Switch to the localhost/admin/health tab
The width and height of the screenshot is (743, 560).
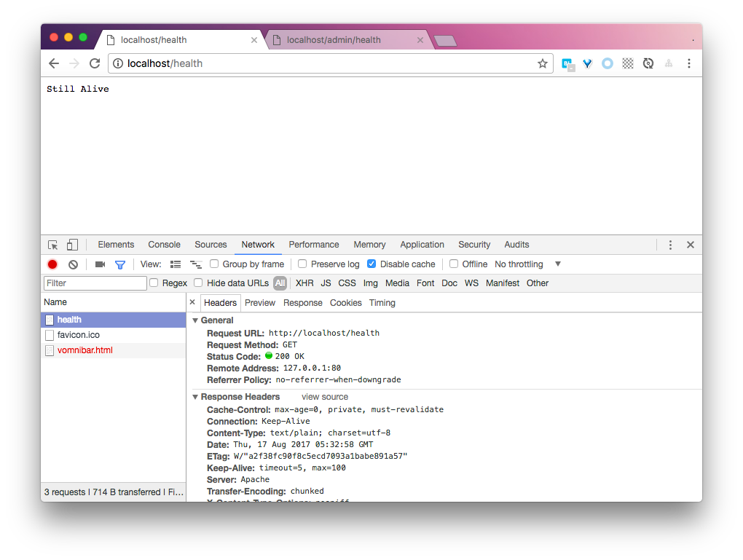click(334, 40)
